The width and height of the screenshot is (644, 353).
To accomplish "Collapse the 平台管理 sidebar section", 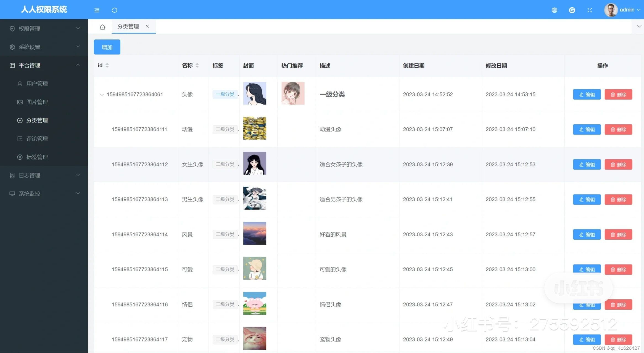I will 44,65.
